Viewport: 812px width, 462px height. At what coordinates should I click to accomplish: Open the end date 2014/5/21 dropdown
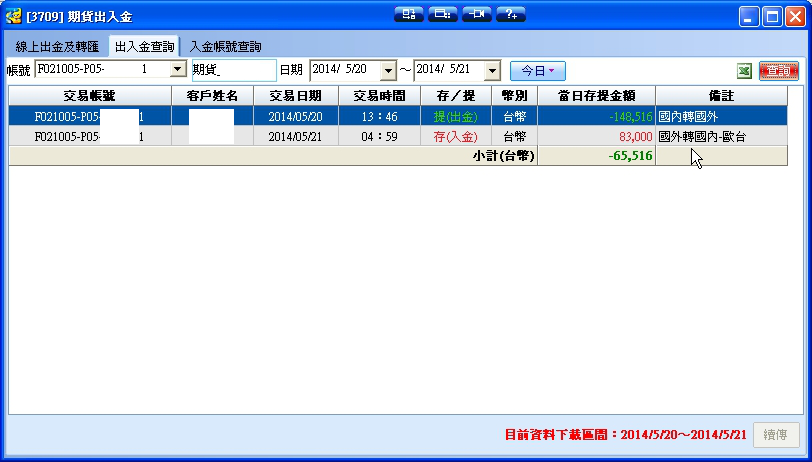[x=492, y=71]
